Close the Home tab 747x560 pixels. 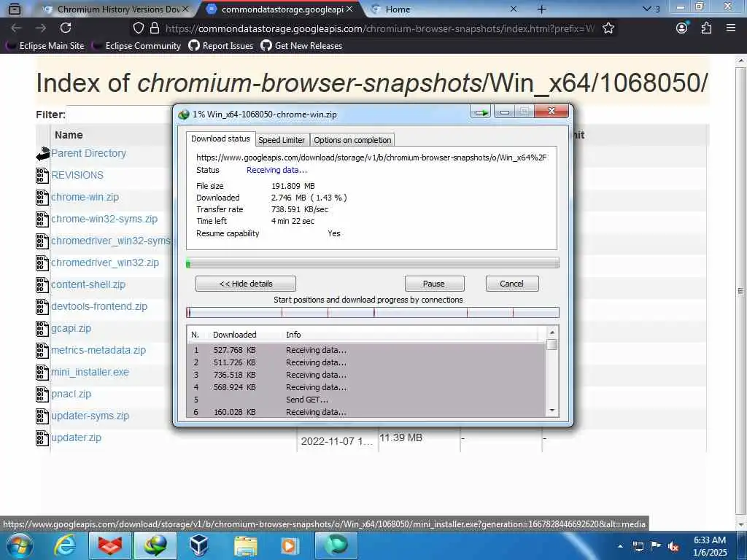(513, 9)
